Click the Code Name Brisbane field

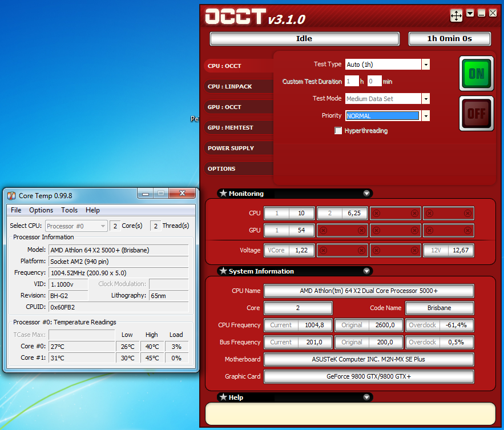tap(440, 308)
